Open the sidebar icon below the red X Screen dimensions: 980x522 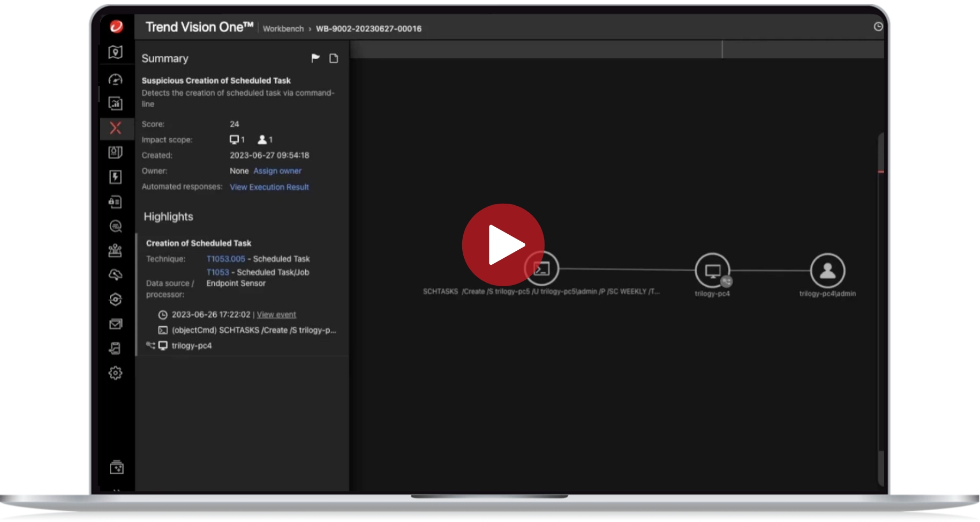pyautogui.click(x=115, y=153)
